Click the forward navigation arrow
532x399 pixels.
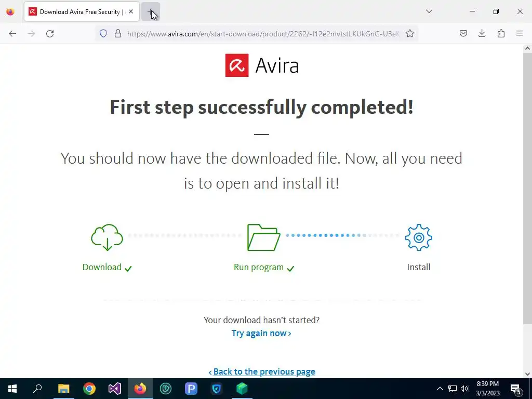(31, 34)
